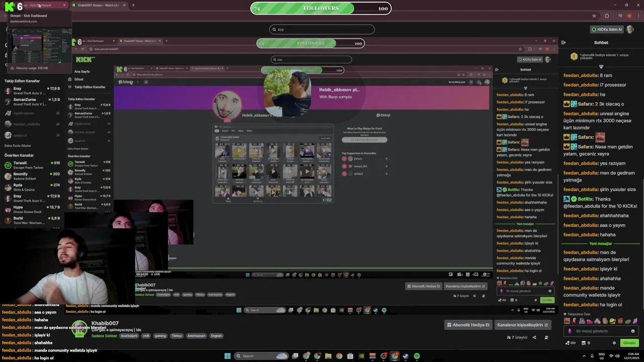
Task: Open the feedan_abdulla followed channel
Action: (x=32, y=124)
